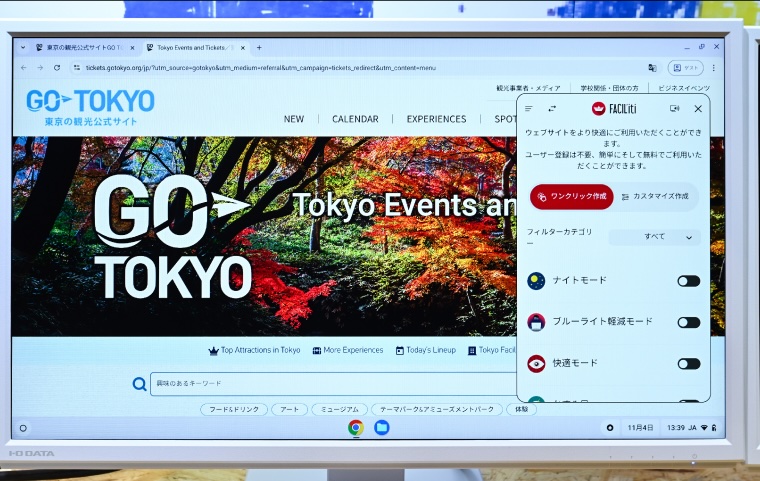This screenshot has height=481, width=760.
Task: Select the アート category chip
Action: 289,409
